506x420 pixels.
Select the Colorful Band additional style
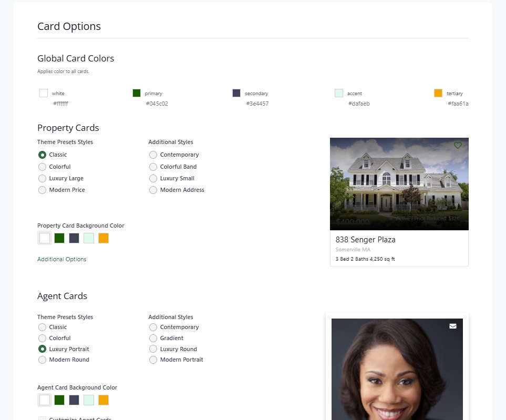[153, 167]
